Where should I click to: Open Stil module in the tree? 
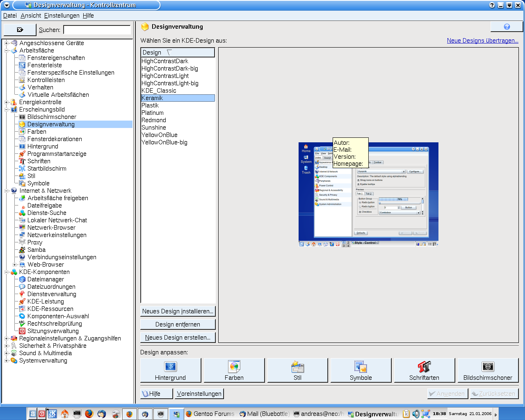(x=31, y=176)
